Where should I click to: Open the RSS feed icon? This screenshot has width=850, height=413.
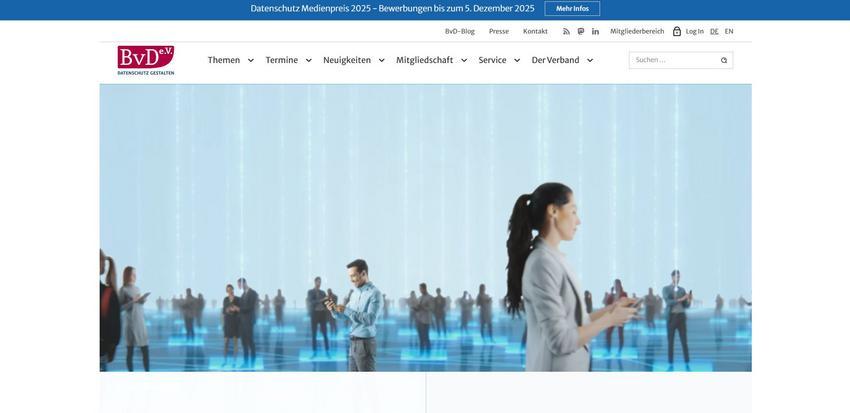566,31
